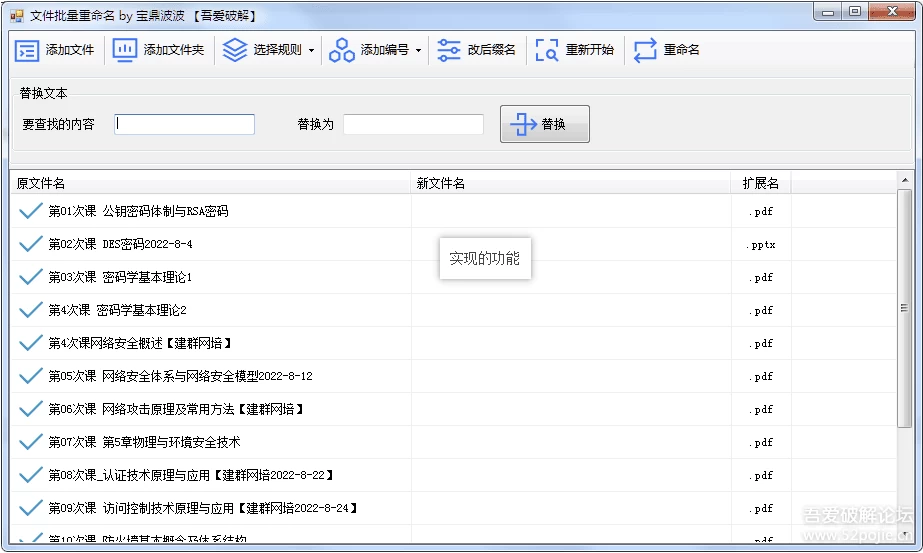
Task: Expand the 添加编号 dropdown arrow
Action: pos(418,51)
